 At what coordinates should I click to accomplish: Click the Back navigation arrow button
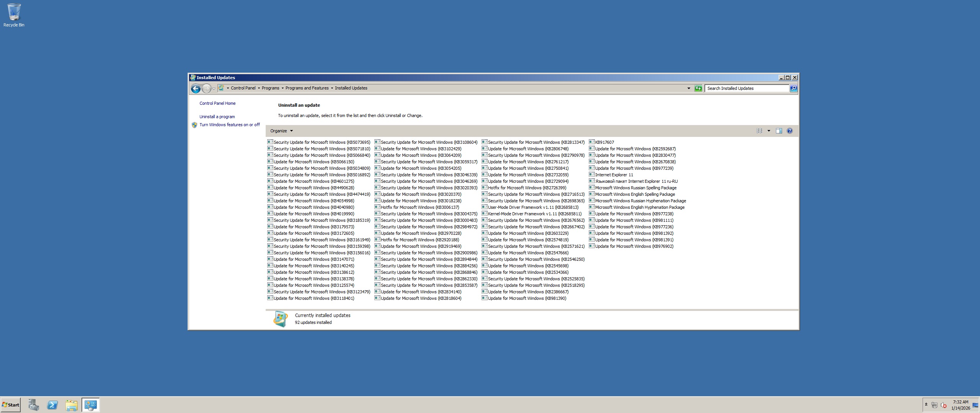point(196,89)
